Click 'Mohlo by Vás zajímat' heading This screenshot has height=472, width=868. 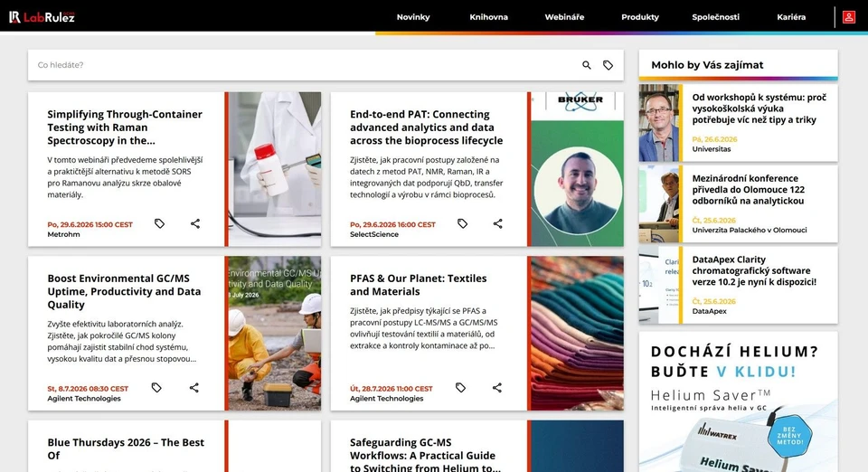[x=707, y=65]
